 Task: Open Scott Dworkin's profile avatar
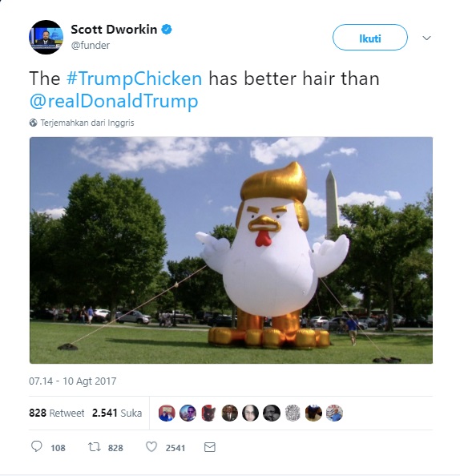[46, 38]
